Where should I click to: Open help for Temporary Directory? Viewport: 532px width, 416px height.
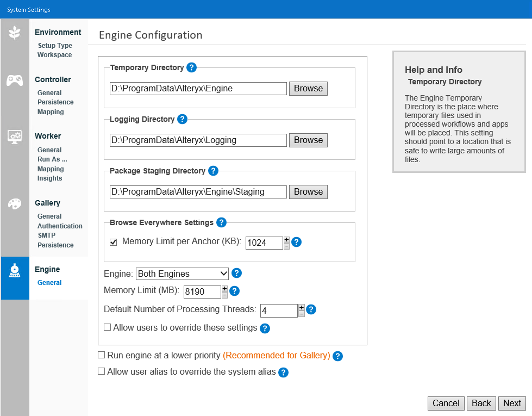[x=191, y=67]
